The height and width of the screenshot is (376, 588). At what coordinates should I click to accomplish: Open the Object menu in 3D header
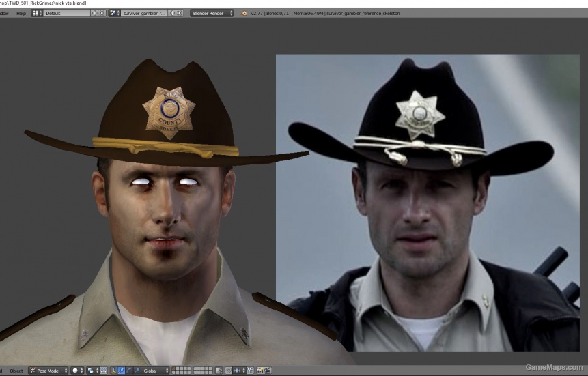point(16,371)
